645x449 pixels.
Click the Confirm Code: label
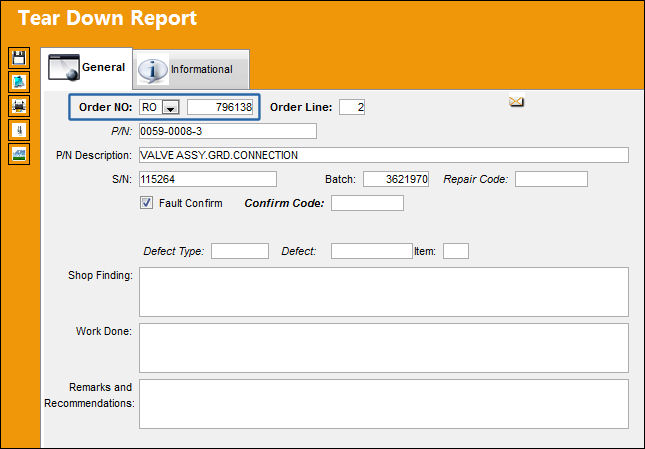click(284, 204)
